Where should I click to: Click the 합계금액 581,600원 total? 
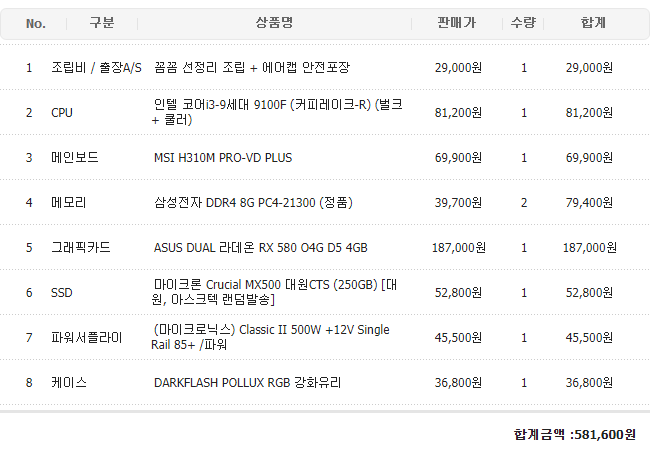[574, 434]
